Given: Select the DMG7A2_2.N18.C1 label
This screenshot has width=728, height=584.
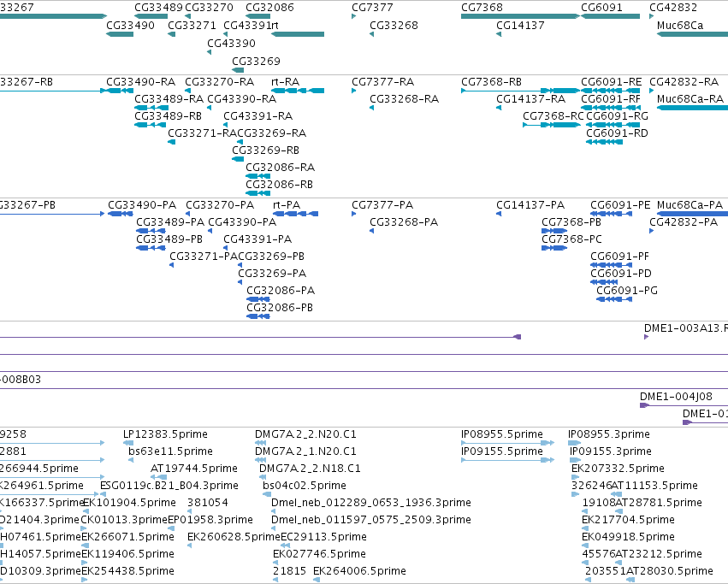Looking at the screenshot, I should [x=310, y=469].
